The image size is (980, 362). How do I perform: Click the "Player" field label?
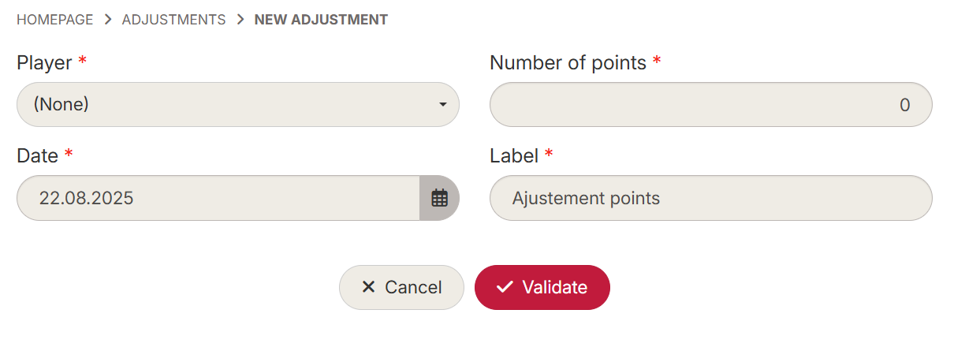pos(44,63)
